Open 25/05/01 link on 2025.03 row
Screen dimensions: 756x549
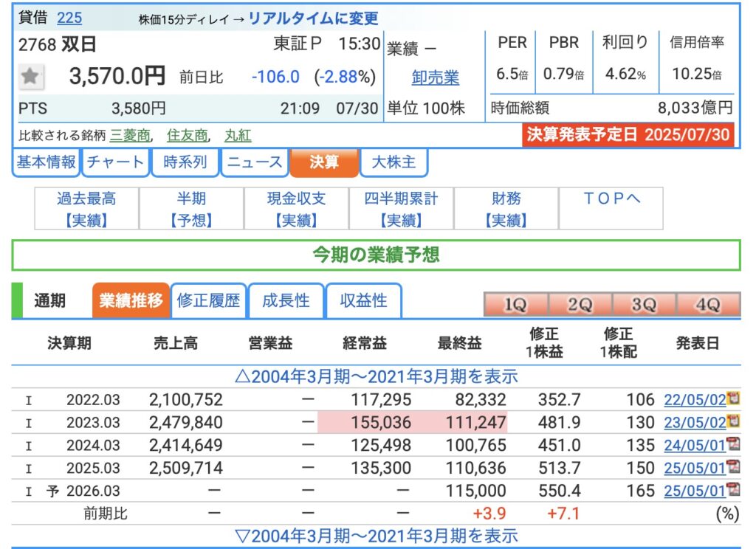695,468
